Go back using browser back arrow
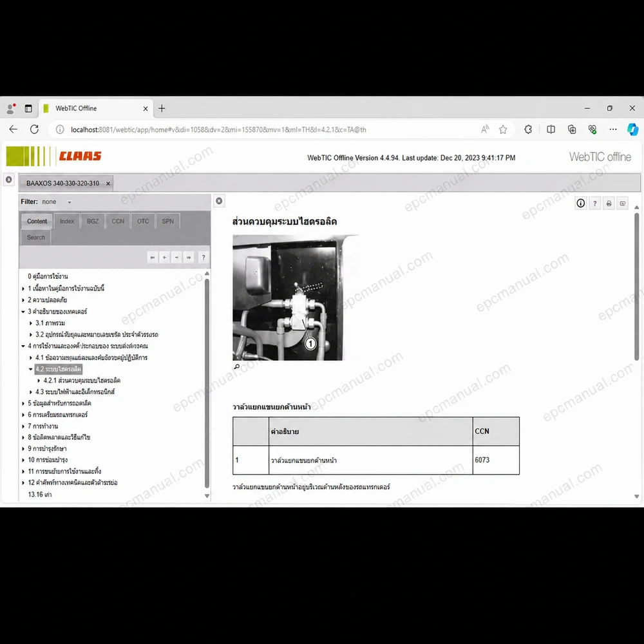This screenshot has width=644, height=644. click(13, 129)
